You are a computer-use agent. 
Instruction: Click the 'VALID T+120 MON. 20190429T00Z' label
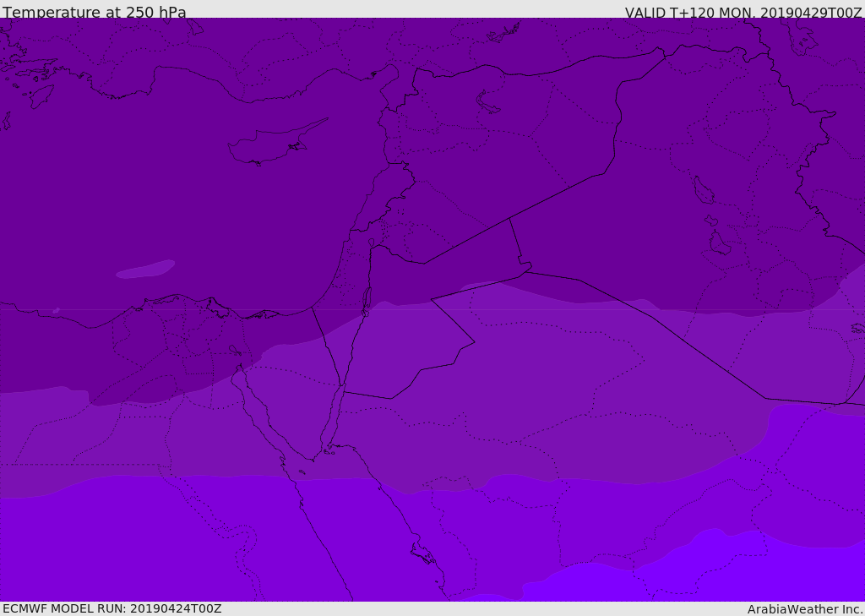tap(743, 12)
